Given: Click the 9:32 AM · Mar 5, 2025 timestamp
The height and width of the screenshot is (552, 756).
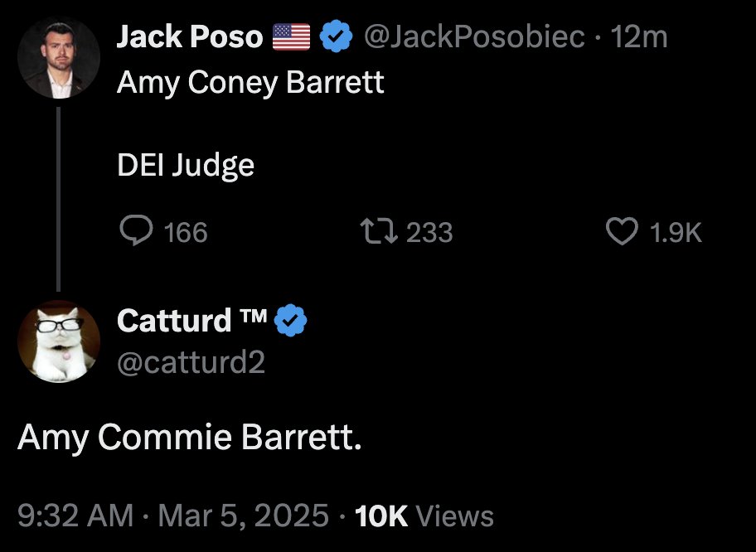Looking at the screenshot, I should tap(172, 516).
